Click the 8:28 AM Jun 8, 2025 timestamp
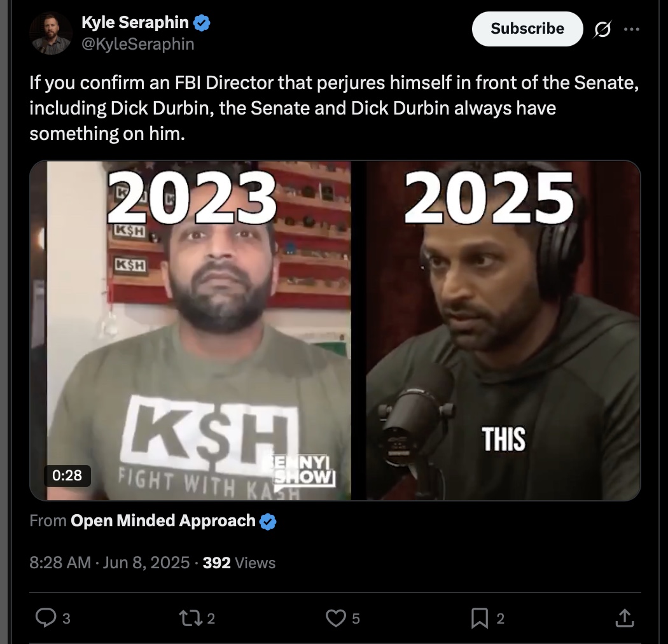 [x=109, y=563]
